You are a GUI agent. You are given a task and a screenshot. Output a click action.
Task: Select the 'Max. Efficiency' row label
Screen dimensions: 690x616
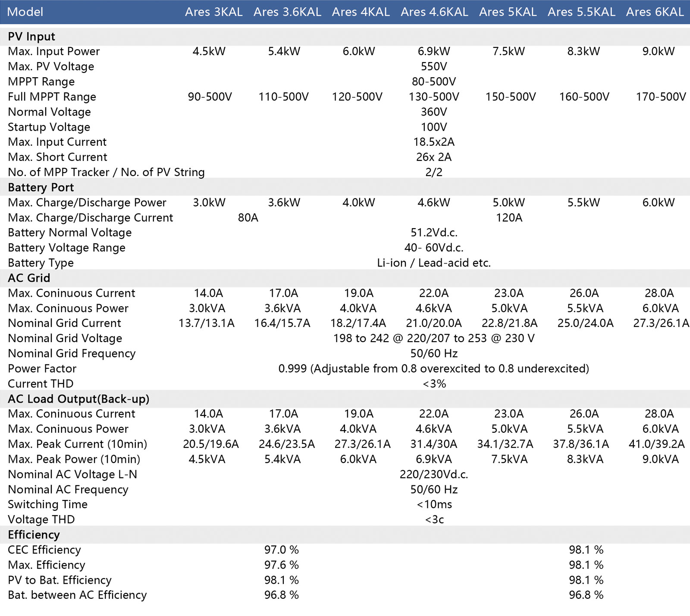point(46,565)
